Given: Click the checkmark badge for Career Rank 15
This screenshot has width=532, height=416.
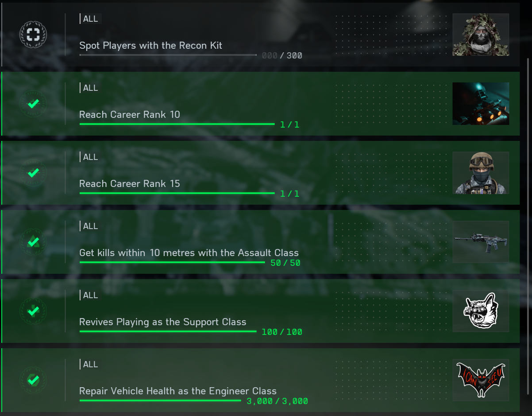Looking at the screenshot, I should 33,173.
